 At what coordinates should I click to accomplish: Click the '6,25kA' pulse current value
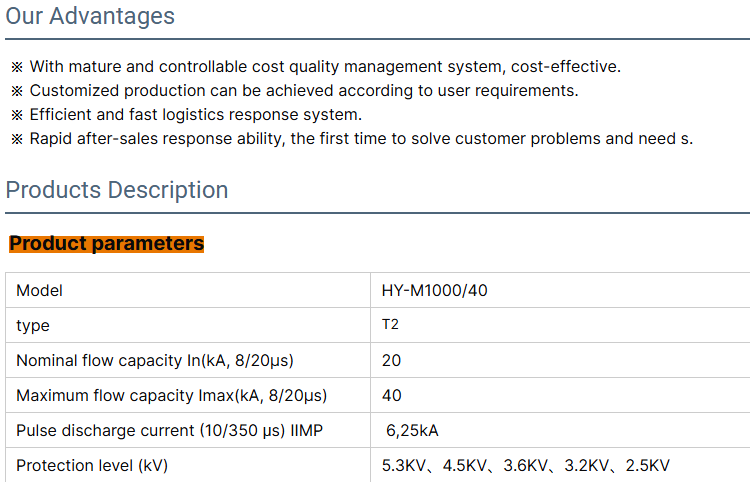(412, 431)
